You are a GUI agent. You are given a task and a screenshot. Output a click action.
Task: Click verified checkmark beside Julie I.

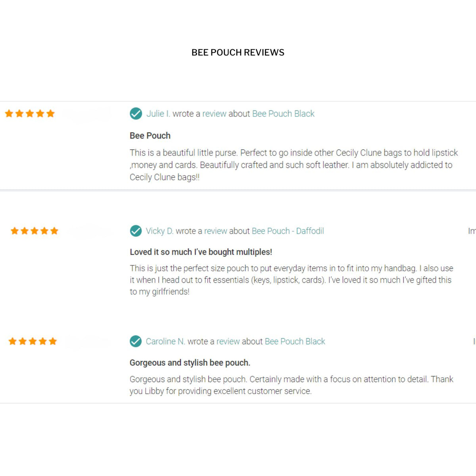[136, 114]
